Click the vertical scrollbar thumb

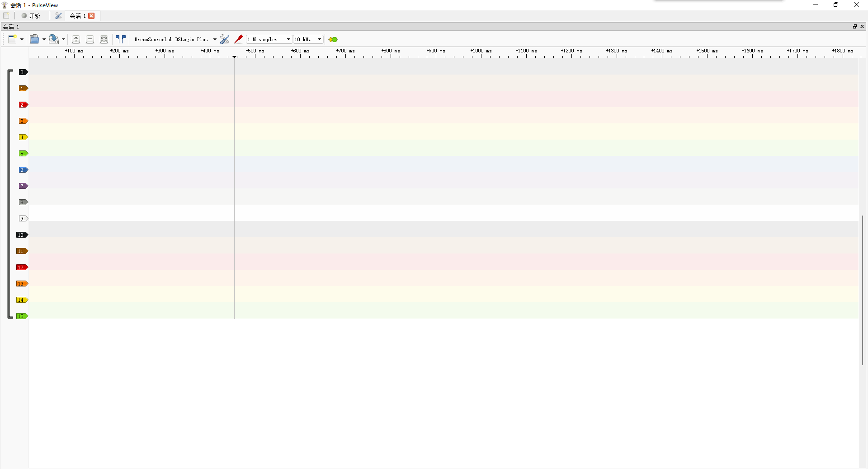[x=863, y=291]
